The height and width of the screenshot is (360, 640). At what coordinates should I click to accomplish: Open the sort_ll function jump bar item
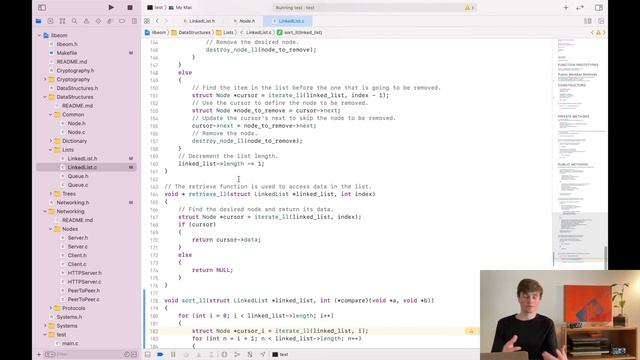pos(300,32)
